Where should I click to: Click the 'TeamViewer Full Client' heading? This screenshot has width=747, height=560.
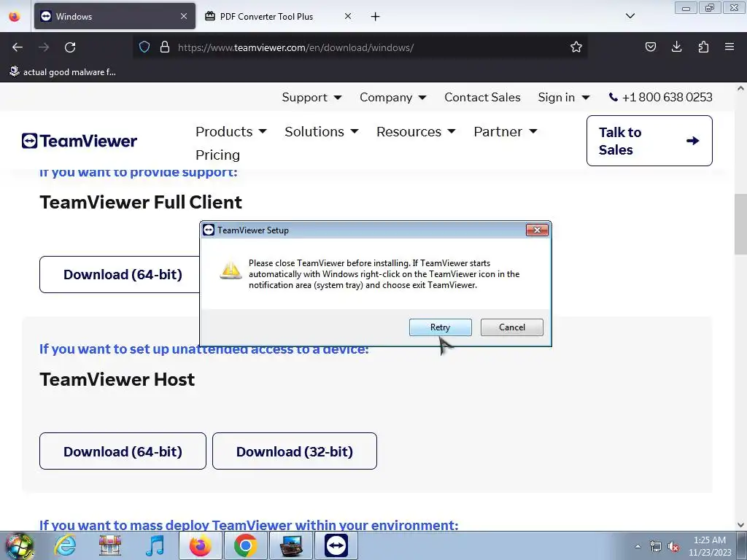(141, 203)
